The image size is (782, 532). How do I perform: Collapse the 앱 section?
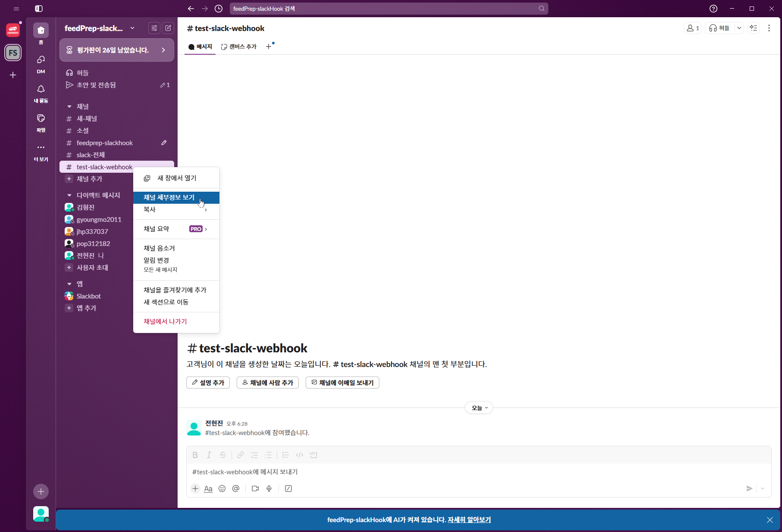click(x=69, y=284)
